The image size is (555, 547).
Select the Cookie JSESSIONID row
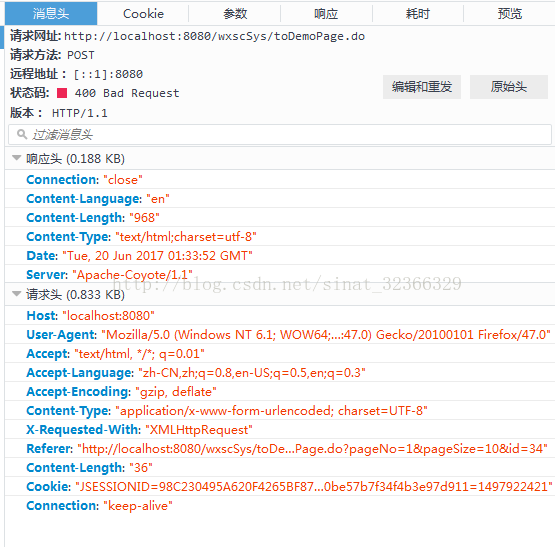tap(280, 487)
